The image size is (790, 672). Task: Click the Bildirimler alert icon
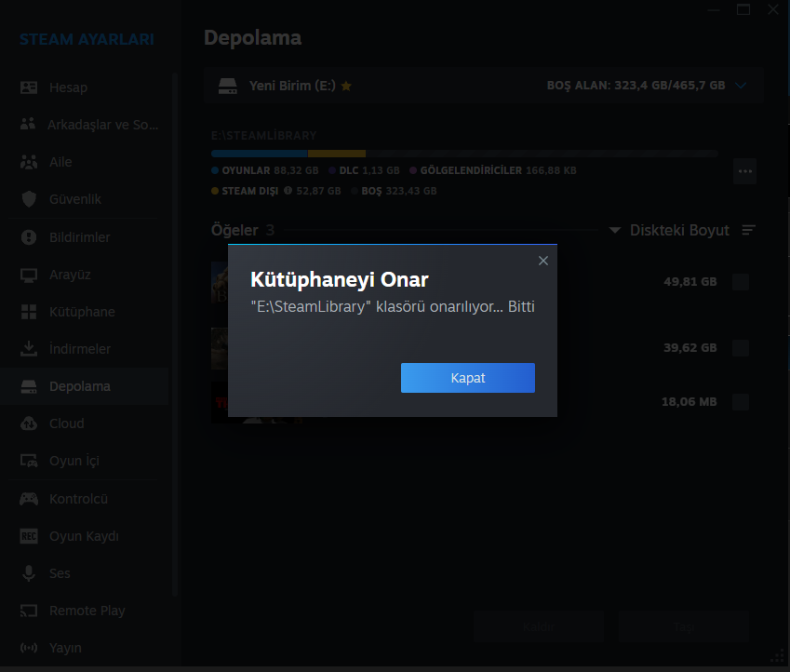click(x=29, y=237)
